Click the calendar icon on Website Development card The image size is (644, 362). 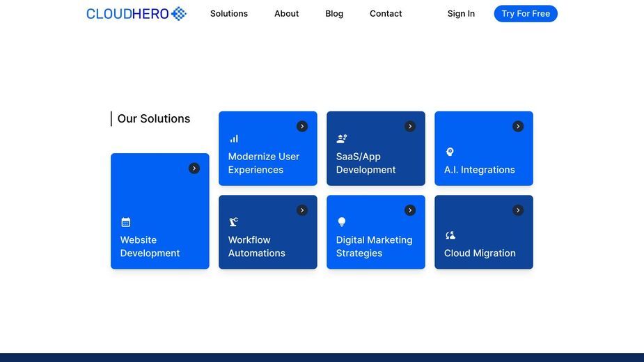(126, 222)
